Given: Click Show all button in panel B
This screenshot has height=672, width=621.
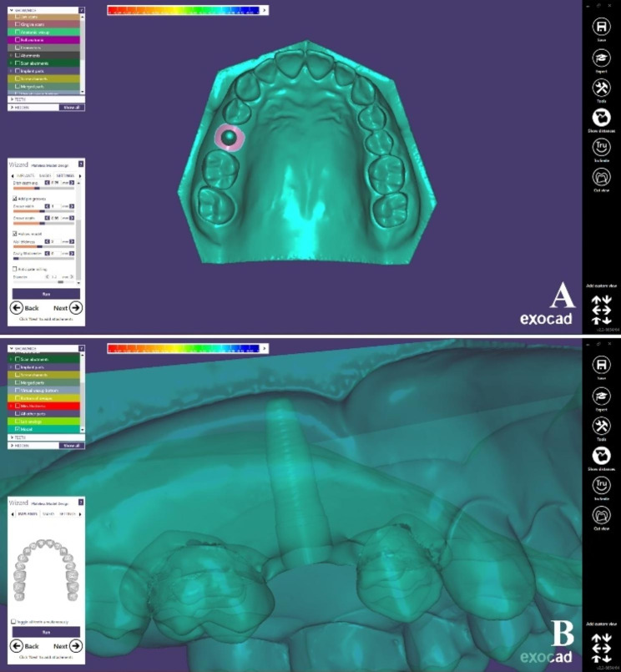Looking at the screenshot, I should 72,445.
